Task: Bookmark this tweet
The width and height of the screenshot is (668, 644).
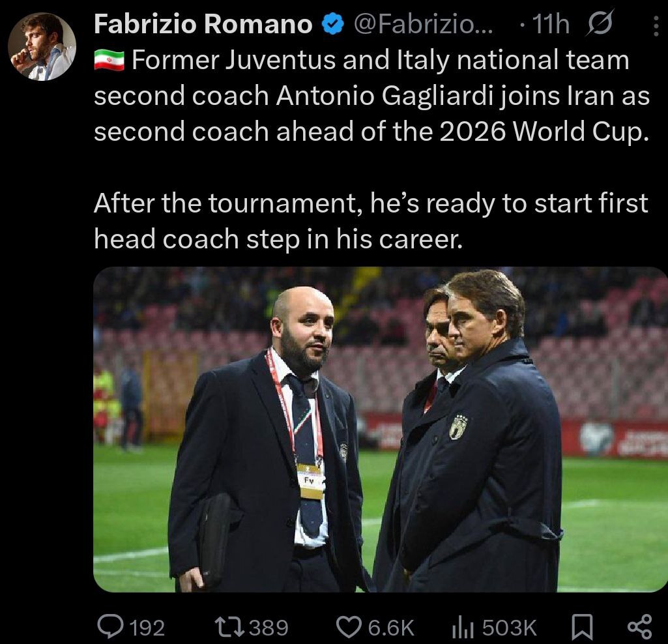Action: coord(581,628)
